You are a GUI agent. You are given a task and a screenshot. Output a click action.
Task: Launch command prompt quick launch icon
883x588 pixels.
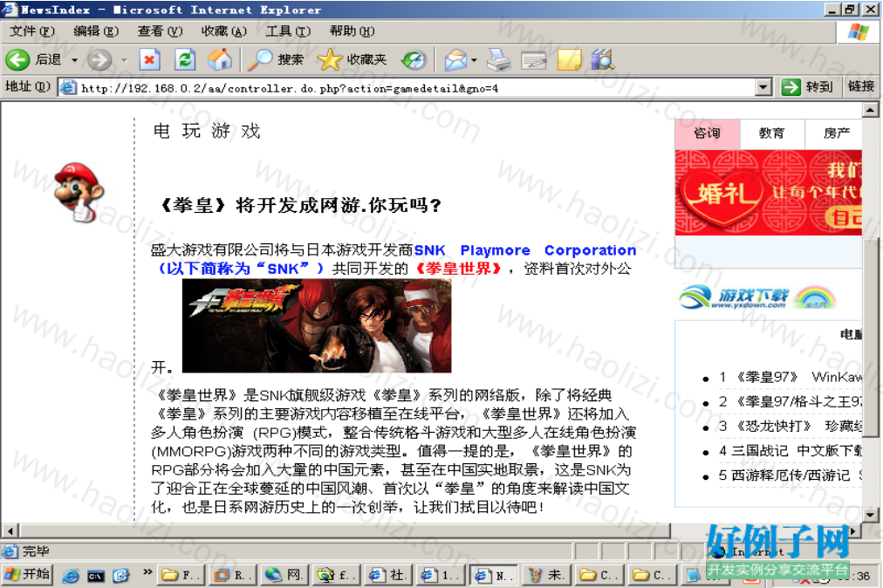click(x=96, y=576)
